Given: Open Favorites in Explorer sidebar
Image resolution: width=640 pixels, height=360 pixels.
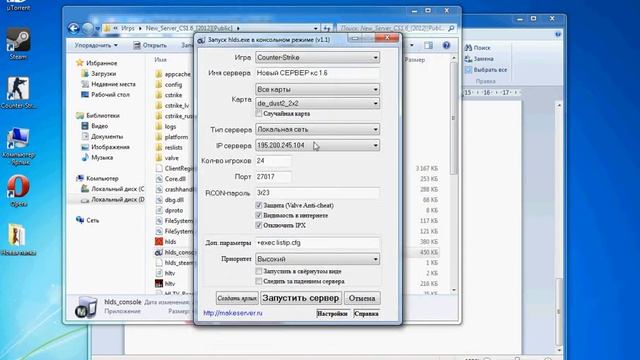Looking at the screenshot, I should click(x=97, y=63).
